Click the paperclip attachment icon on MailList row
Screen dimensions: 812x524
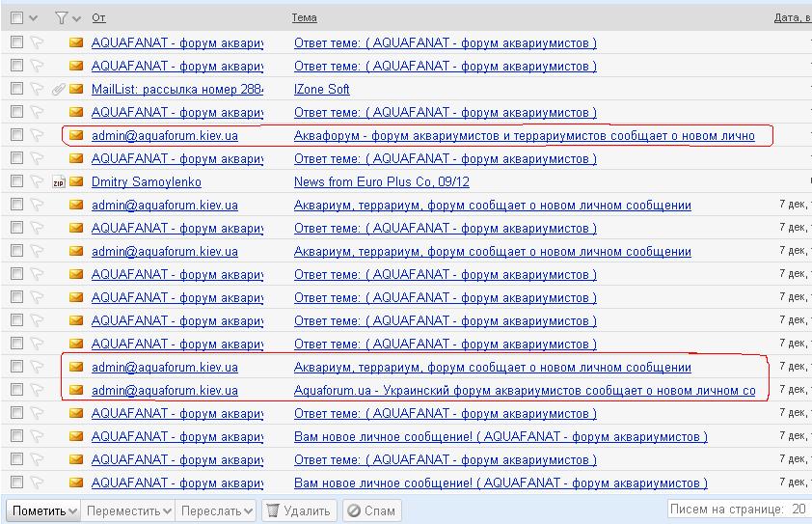coord(59,90)
